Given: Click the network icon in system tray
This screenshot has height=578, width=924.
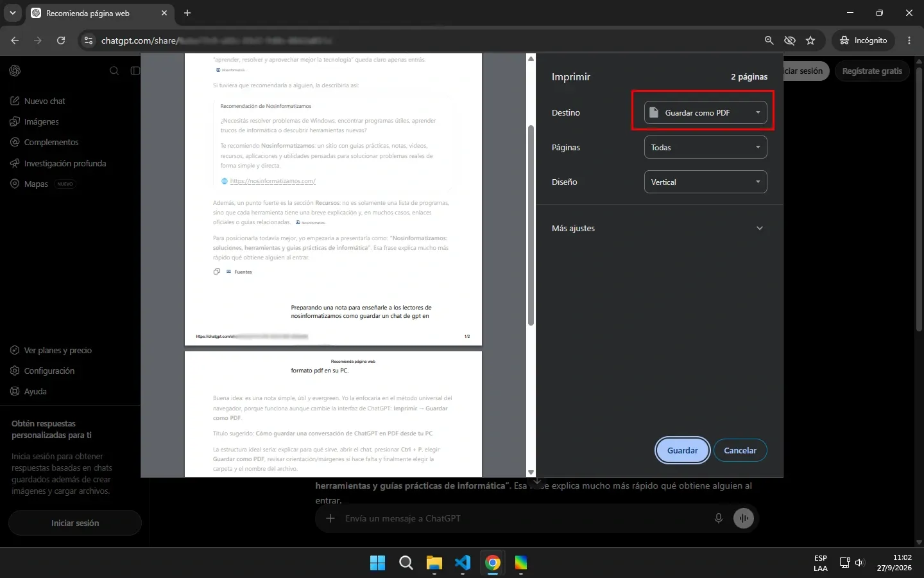Looking at the screenshot, I should click(x=845, y=563).
